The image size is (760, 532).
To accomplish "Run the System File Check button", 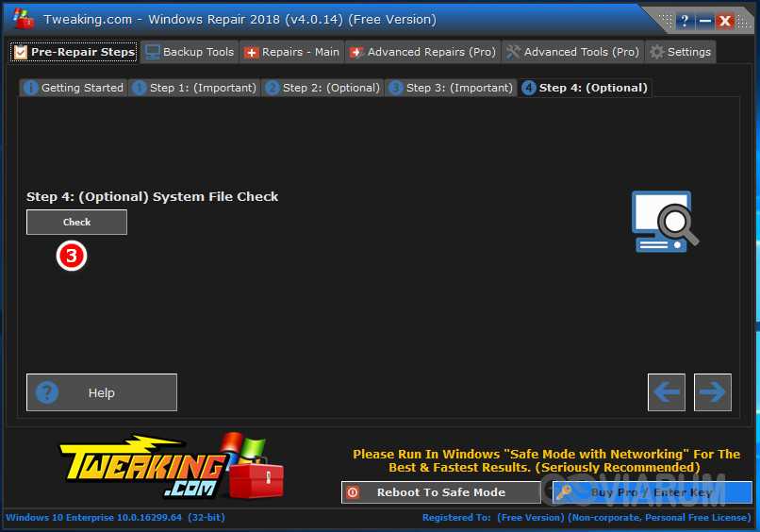I will 76,222.
